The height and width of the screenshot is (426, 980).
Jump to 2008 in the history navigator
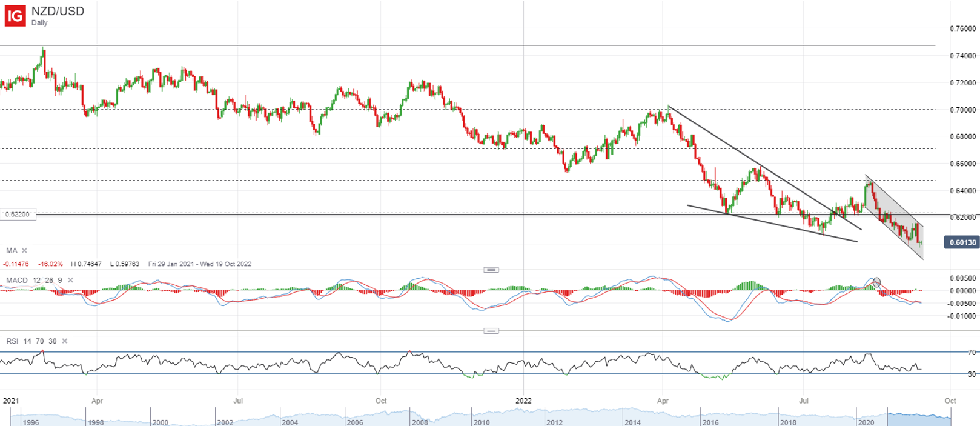click(420, 422)
